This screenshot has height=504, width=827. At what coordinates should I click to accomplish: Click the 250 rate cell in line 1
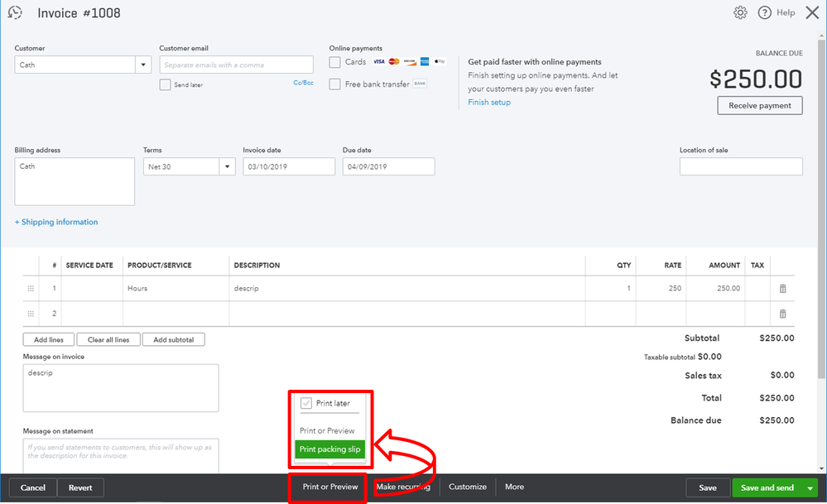[661, 288]
